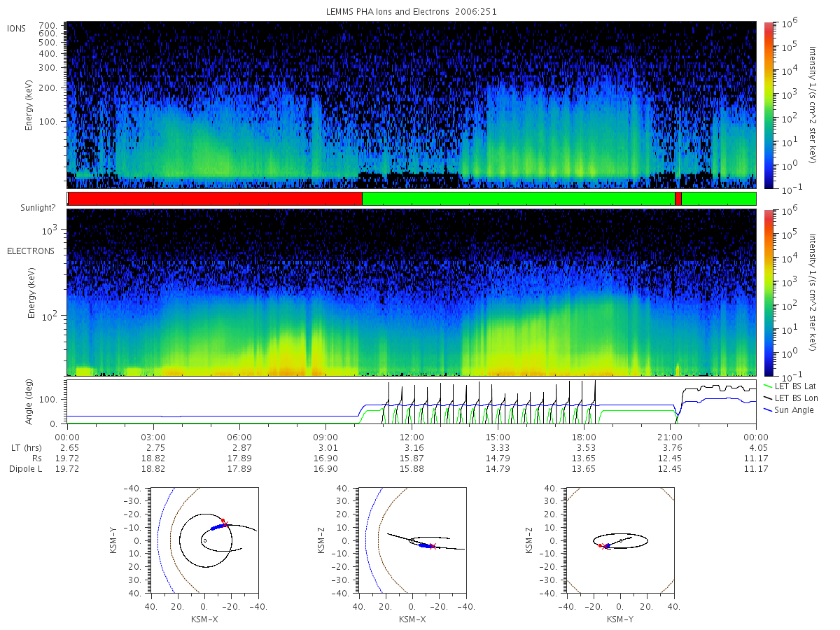Click the long green sunlight segment before 21:00
This screenshot has height=630, width=840.
click(519, 199)
